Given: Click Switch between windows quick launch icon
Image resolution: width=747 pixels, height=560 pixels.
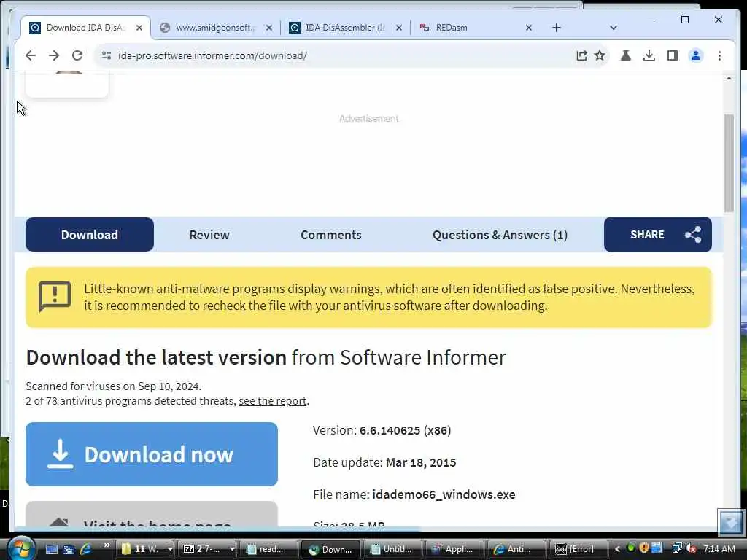Looking at the screenshot, I should [69, 549].
